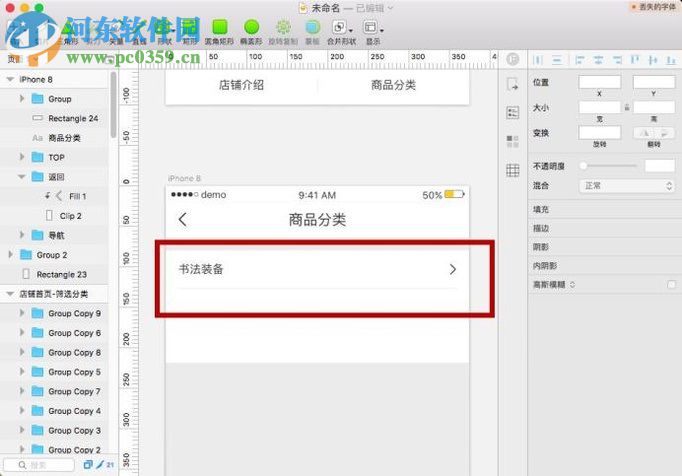Image resolution: width=682 pixels, height=476 pixels.
Task: Collapse the 店铺首页-筛选分类 artboard
Action: 10,294
